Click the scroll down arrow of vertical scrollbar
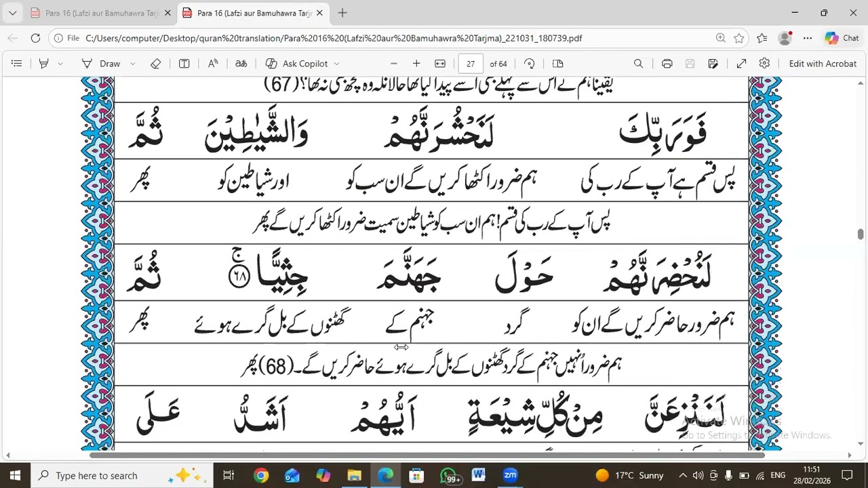The height and width of the screenshot is (488, 868). [861, 444]
